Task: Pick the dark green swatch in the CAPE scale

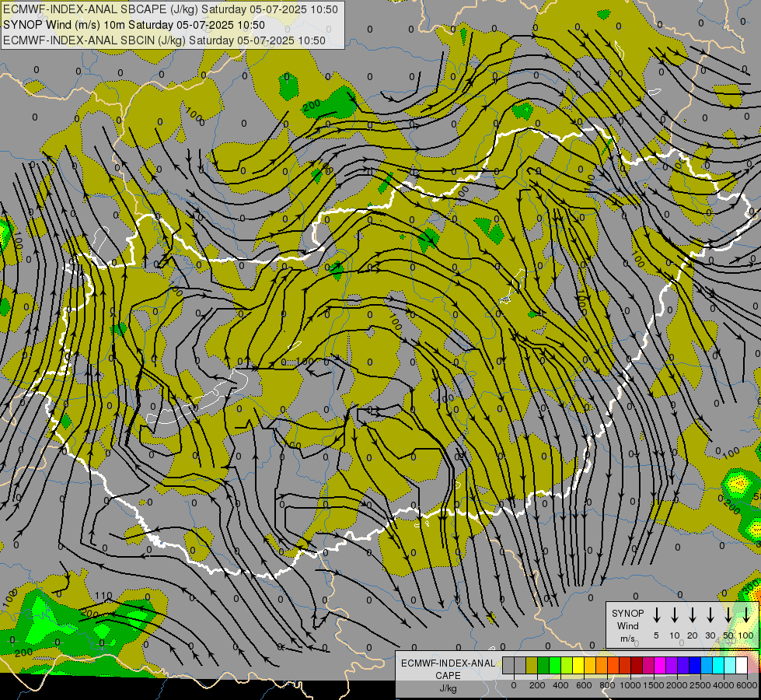Action: point(543,665)
